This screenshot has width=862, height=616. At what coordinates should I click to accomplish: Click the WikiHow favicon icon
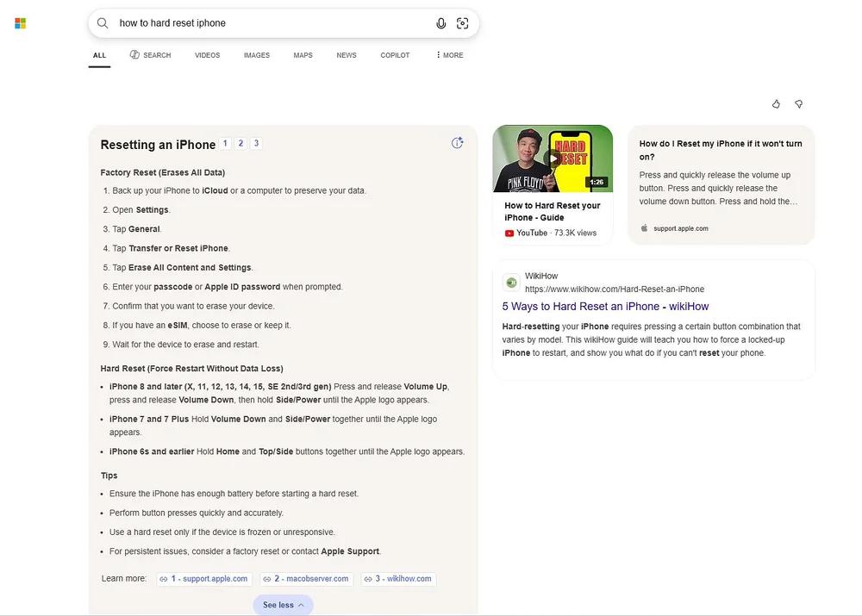[x=511, y=283]
